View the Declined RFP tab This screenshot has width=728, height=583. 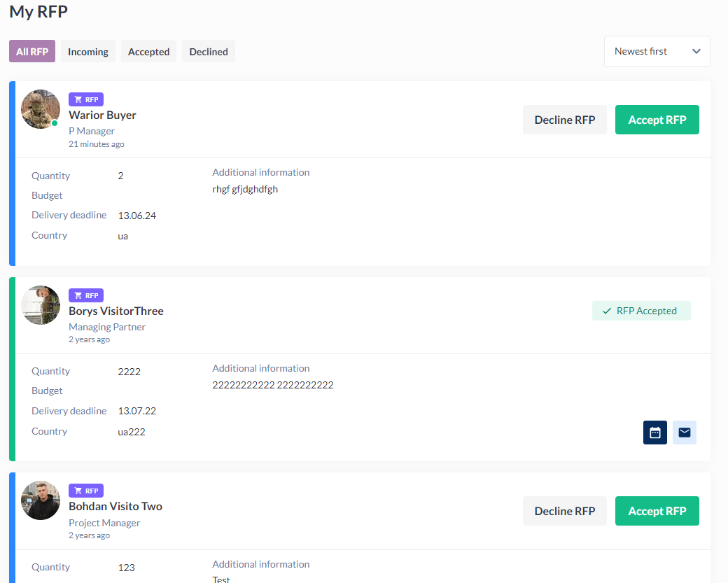[x=209, y=51]
